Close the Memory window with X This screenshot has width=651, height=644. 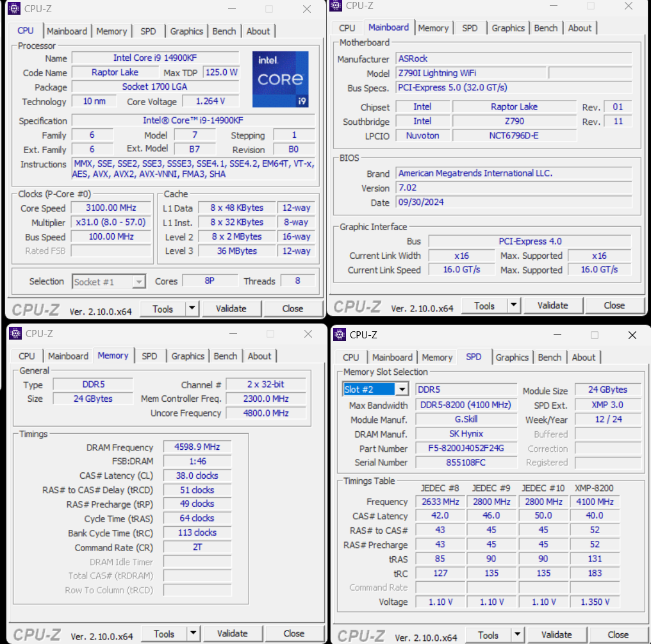pyautogui.click(x=308, y=334)
